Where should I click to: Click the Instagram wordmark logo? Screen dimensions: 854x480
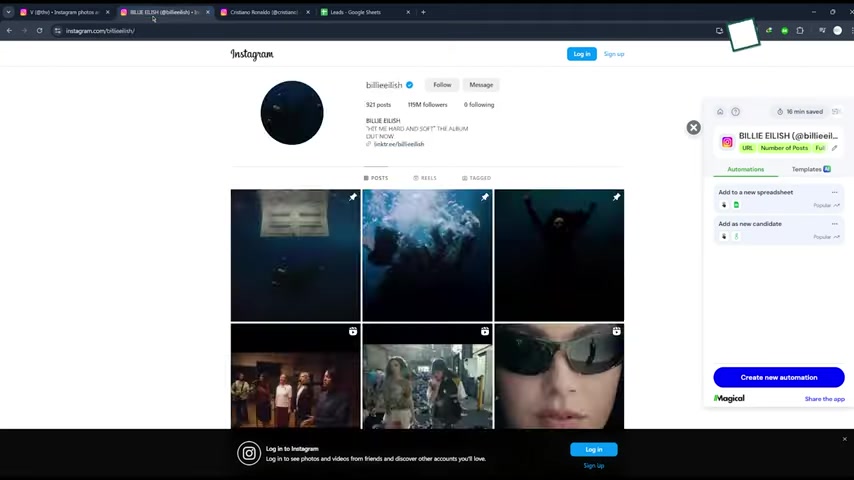pos(252,54)
